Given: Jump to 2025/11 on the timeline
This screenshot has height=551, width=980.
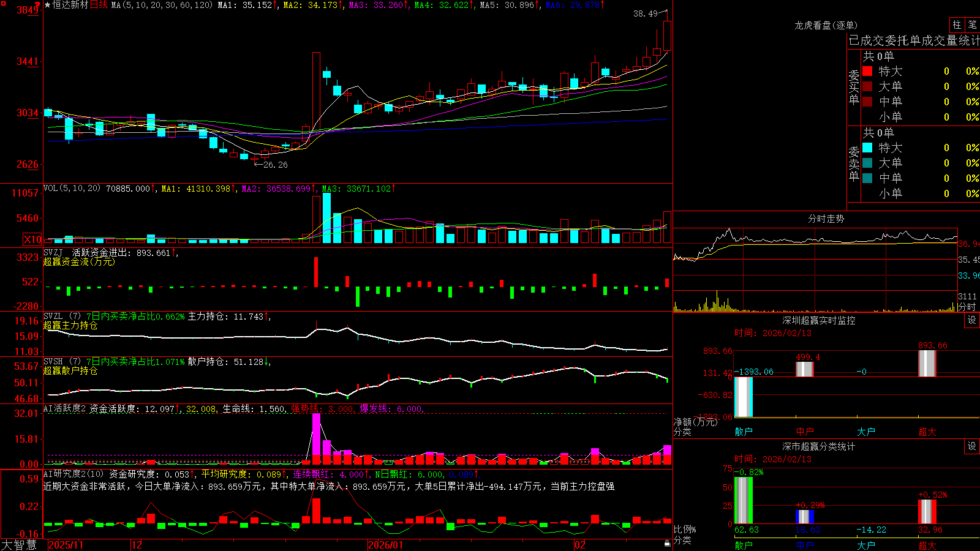Looking at the screenshot, I should coord(66,545).
